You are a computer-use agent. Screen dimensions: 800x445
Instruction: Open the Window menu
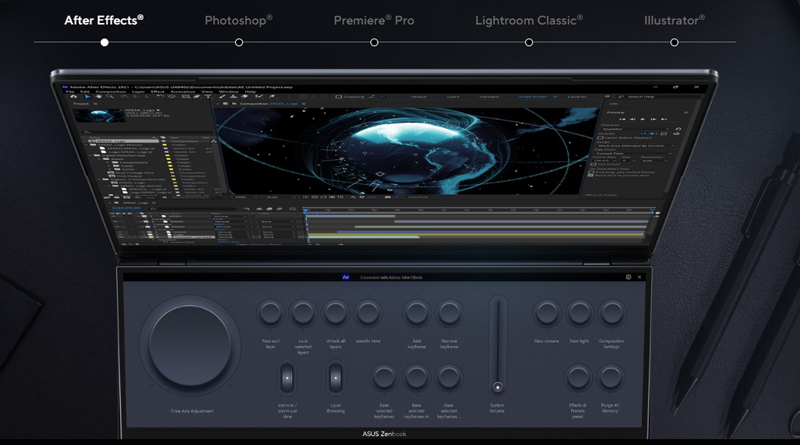(229, 91)
